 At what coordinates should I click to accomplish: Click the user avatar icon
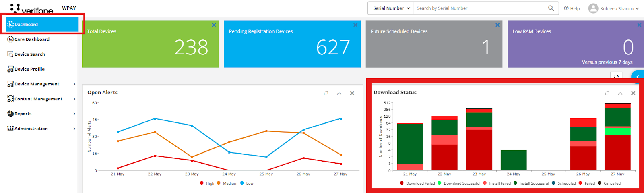click(x=593, y=8)
